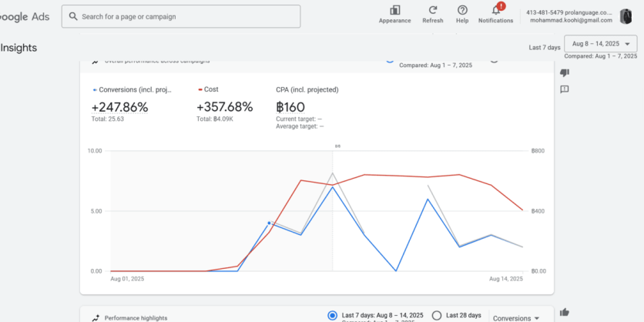Screen dimensions: 644x322
Task: Open the Conversions metric dropdown
Action: point(516,318)
